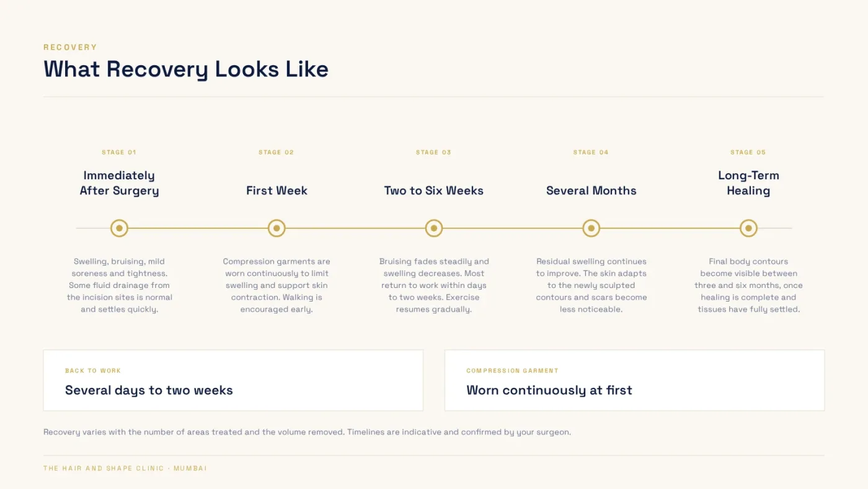Select the Two to Six Weeks timeline marker

point(434,228)
